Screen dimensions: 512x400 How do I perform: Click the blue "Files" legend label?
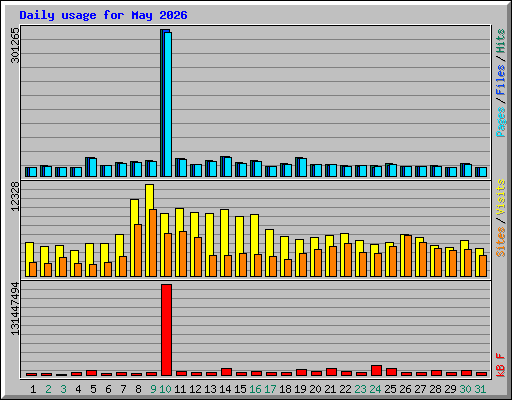(x=501, y=80)
